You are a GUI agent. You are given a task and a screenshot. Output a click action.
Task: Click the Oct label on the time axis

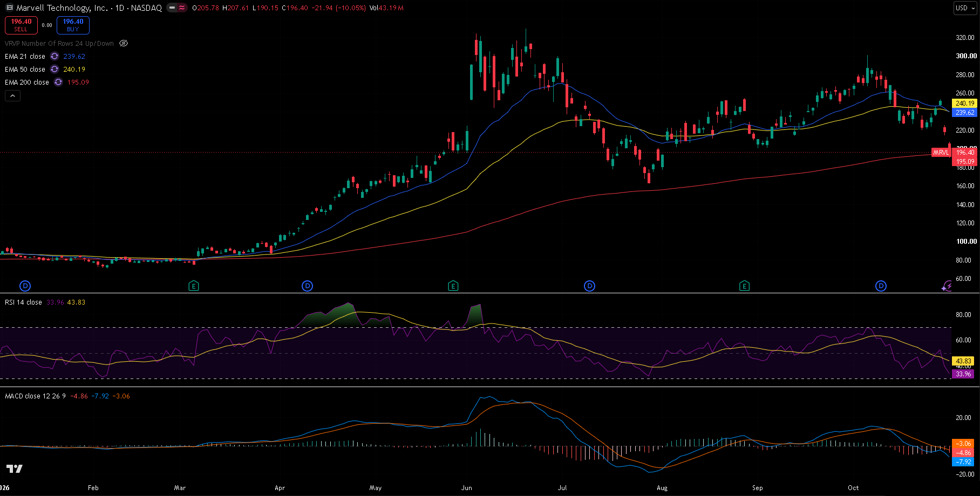(x=853, y=488)
